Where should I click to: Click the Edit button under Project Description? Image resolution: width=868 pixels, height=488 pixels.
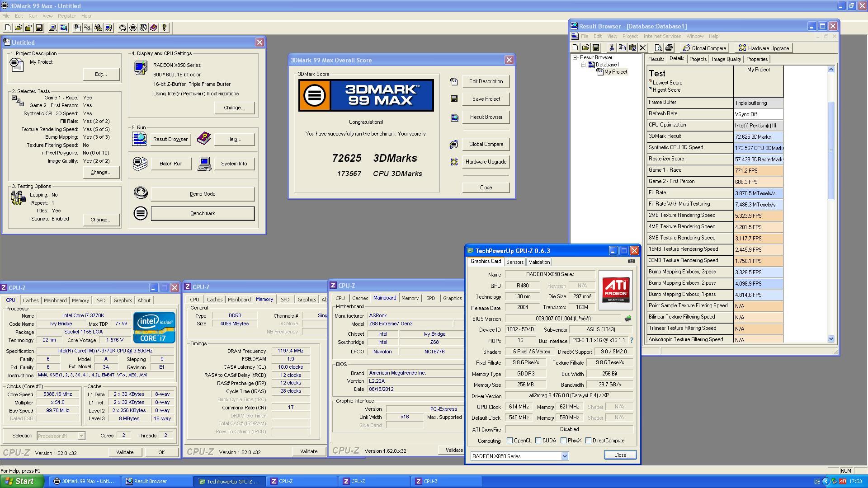tap(101, 74)
